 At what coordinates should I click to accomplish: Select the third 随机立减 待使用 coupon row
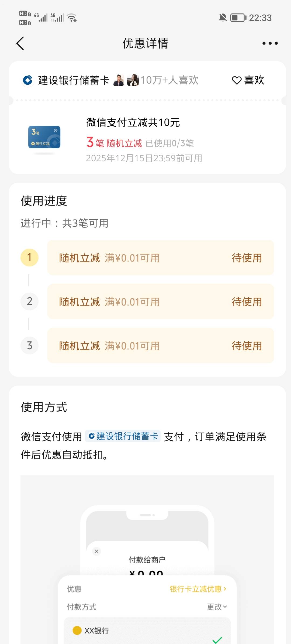pyautogui.click(x=161, y=346)
